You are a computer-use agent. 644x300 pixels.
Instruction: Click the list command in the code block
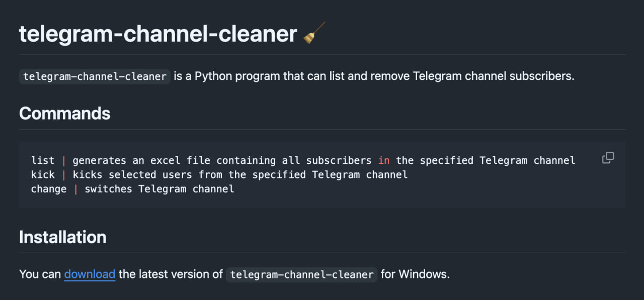pyautogui.click(x=42, y=160)
